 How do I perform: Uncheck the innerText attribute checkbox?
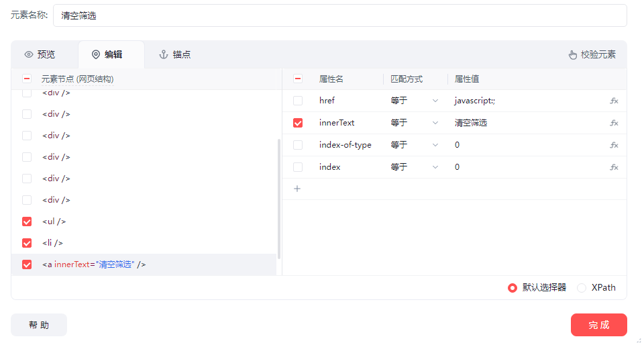(x=298, y=123)
